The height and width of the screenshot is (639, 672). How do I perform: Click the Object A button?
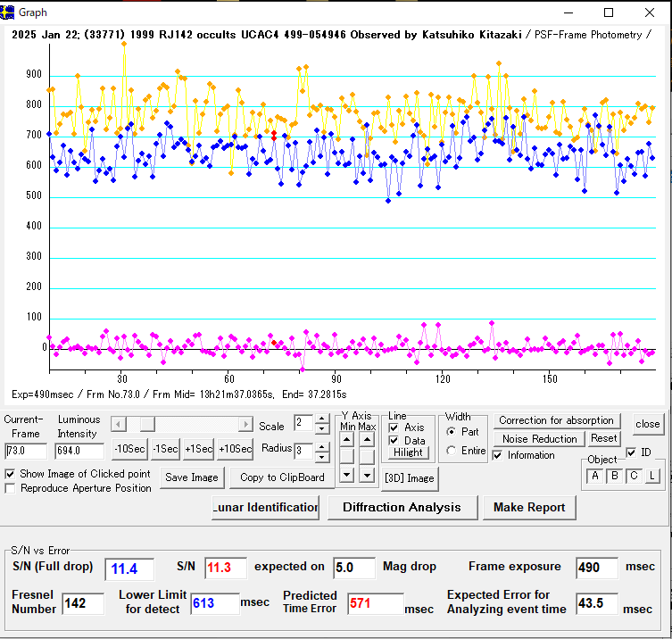click(x=595, y=476)
